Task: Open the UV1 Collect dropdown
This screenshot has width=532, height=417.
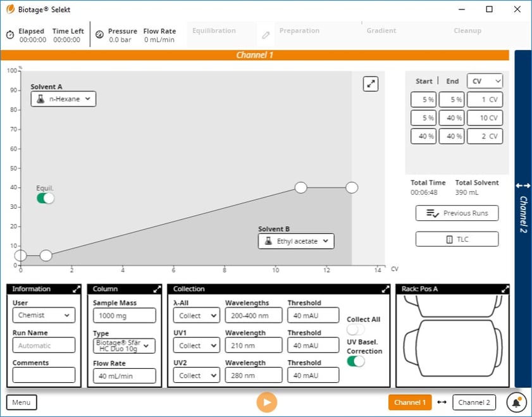Action: coord(197,345)
